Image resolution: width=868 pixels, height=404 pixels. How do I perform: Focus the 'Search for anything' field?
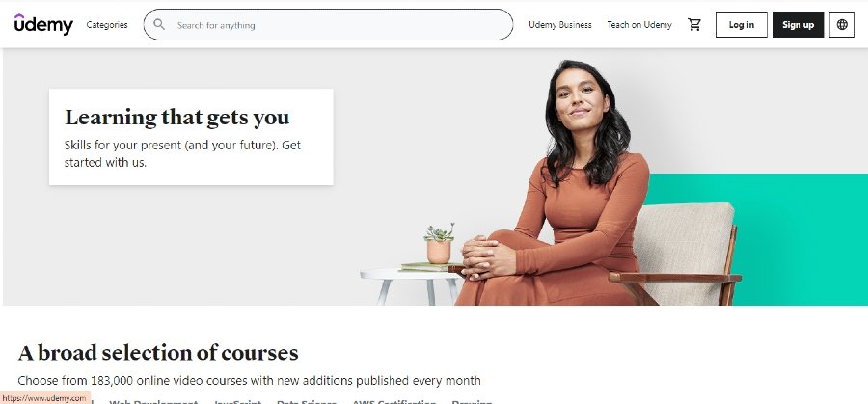328,24
